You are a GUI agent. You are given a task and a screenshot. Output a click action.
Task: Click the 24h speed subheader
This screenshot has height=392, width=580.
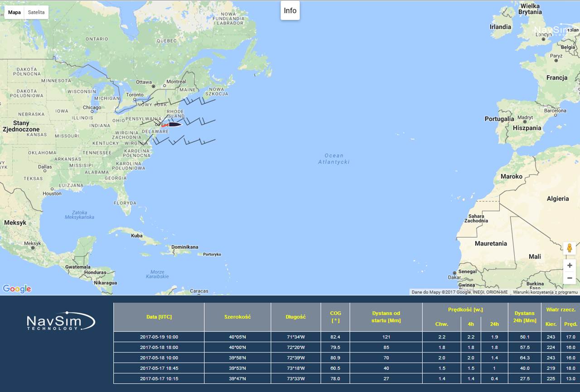pos(494,324)
